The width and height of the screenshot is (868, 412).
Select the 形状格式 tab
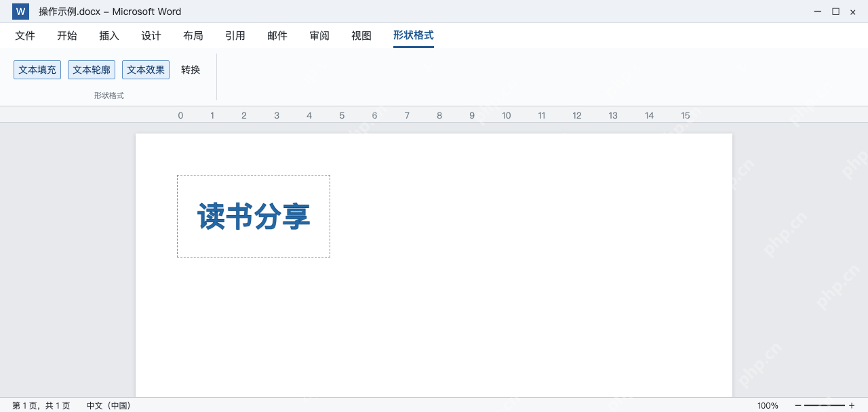[x=414, y=36]
